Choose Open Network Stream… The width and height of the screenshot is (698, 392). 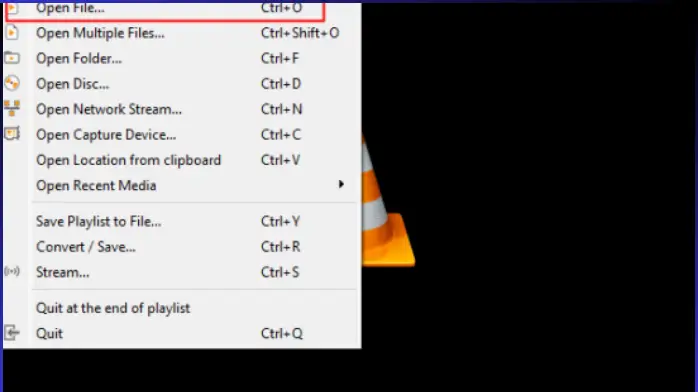point(182,109)
